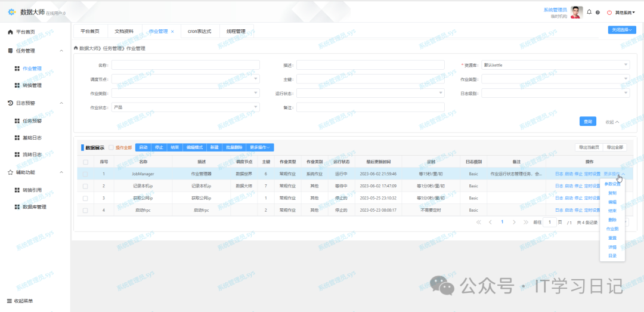Open the 运行状态 dropdown
The height and width of the screenshot is (312, 644).
[370, 93]
